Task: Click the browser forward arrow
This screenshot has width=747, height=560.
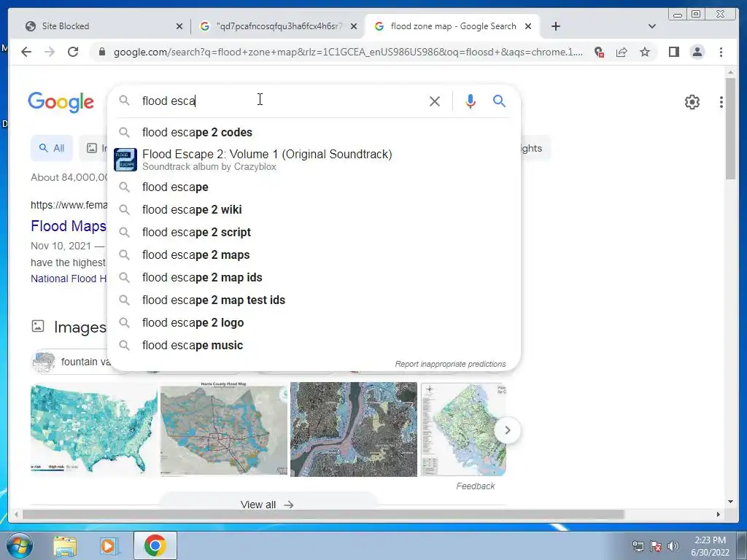Action: [50, 52]
